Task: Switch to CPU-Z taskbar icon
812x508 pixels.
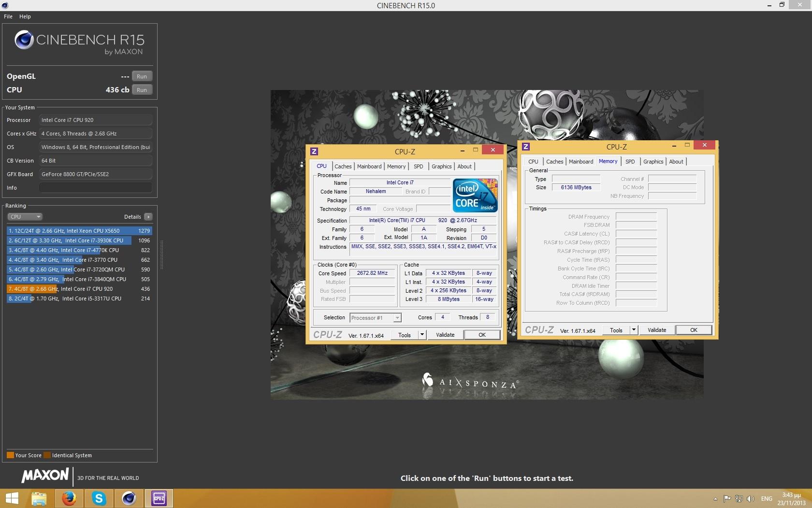Action: pyautogui.click(x=159, y=498)
